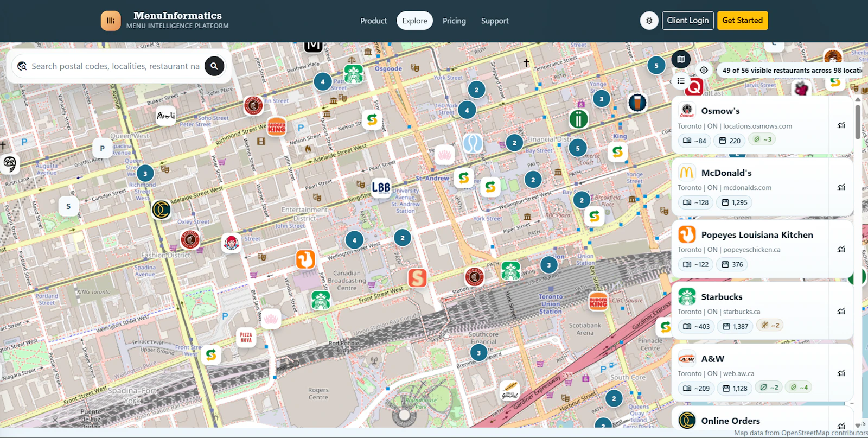Click A&W ~209 menu items chip
Screen dimensions: 868x438
[x=696, y=388]
